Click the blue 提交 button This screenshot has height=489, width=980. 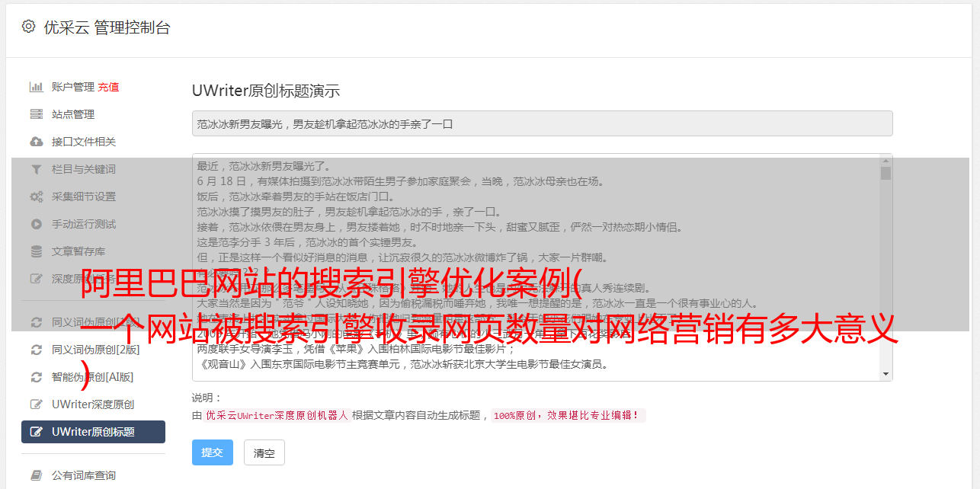212,452
